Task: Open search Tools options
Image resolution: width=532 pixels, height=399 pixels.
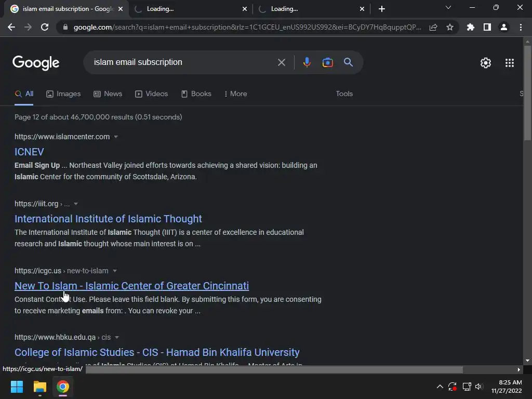Action: (x=344, y=94)
